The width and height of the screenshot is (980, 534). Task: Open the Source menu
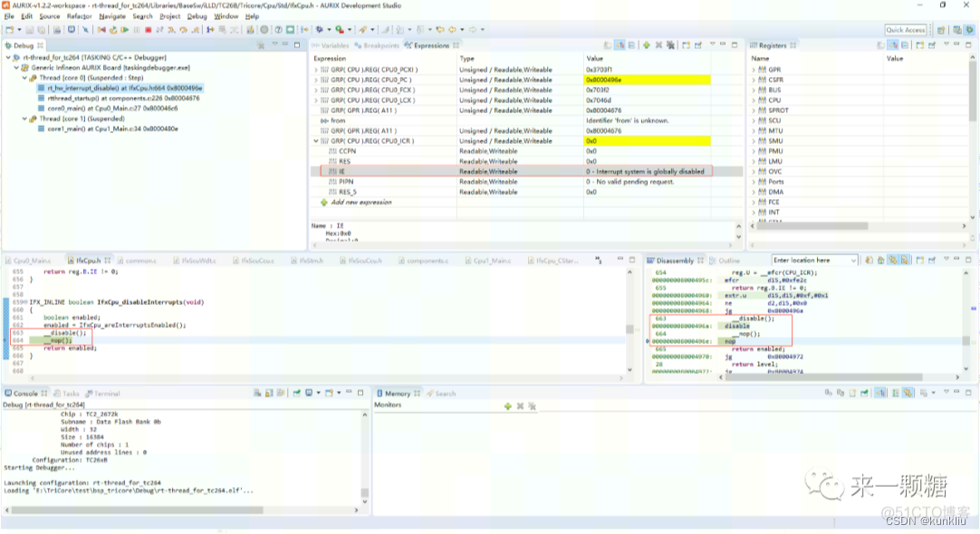pyautogui.click(x=50, y=16)
